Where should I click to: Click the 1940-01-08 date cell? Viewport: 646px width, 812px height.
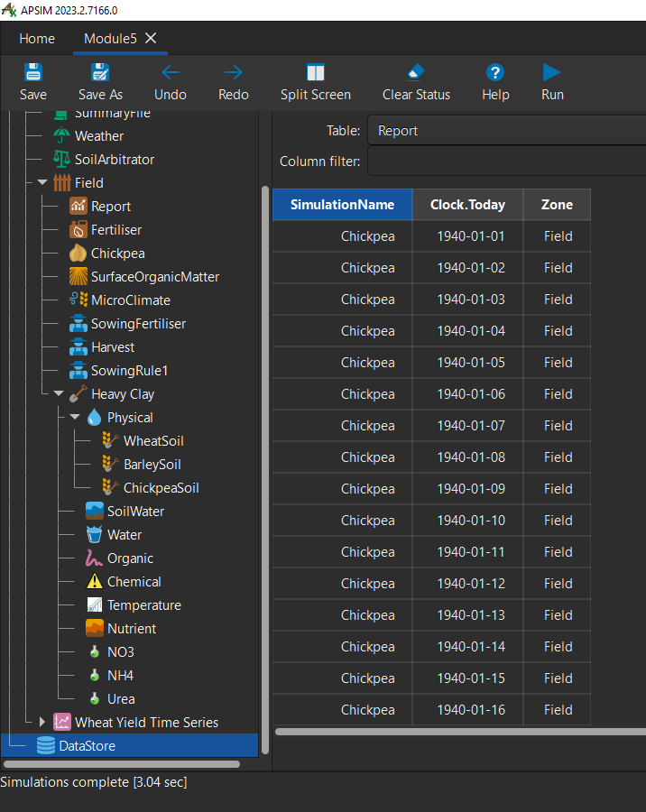pos(467,457)
